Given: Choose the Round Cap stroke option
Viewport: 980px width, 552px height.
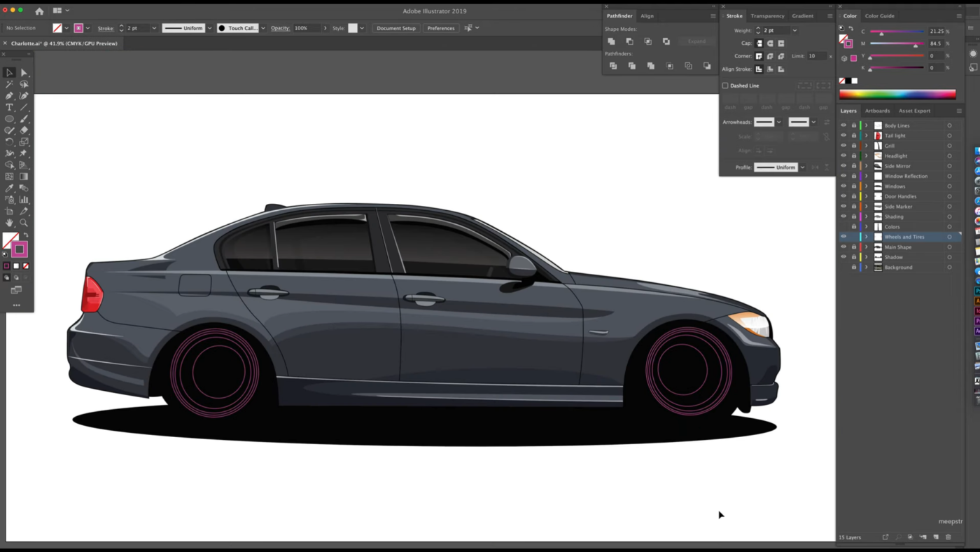Looking at the screenshot, I should (770, 43).
